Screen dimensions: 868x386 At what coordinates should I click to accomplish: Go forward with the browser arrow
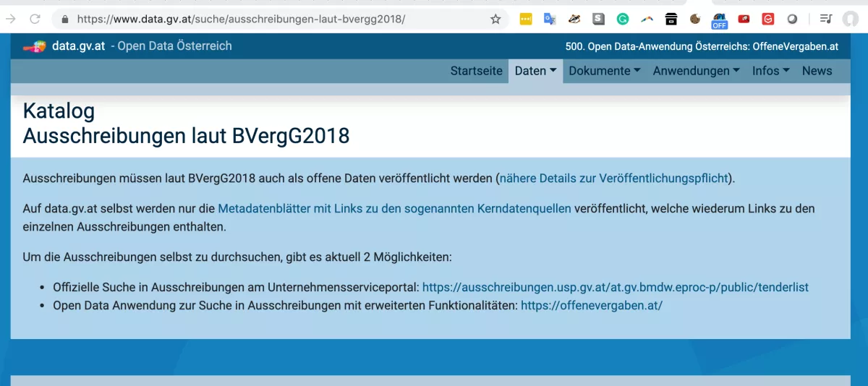click(11, 20)
